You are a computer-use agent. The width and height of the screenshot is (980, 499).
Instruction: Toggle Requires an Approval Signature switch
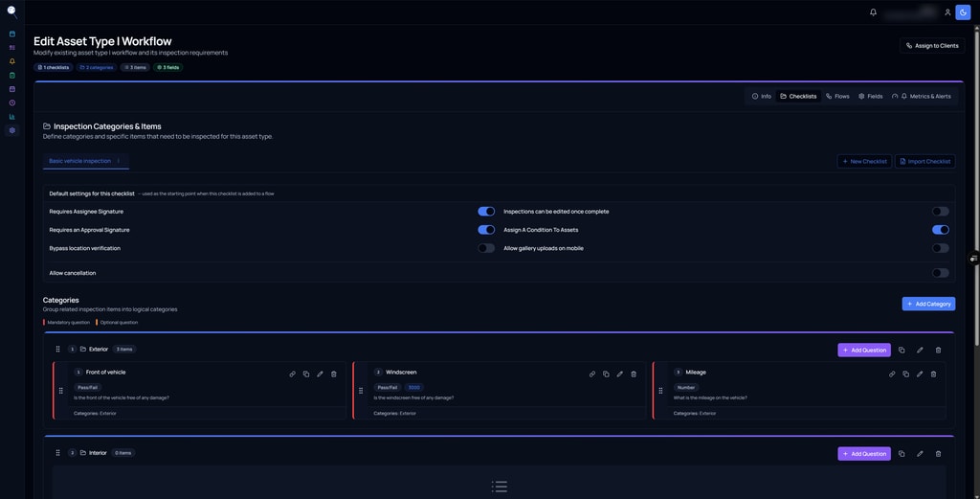tap(486, 230)
